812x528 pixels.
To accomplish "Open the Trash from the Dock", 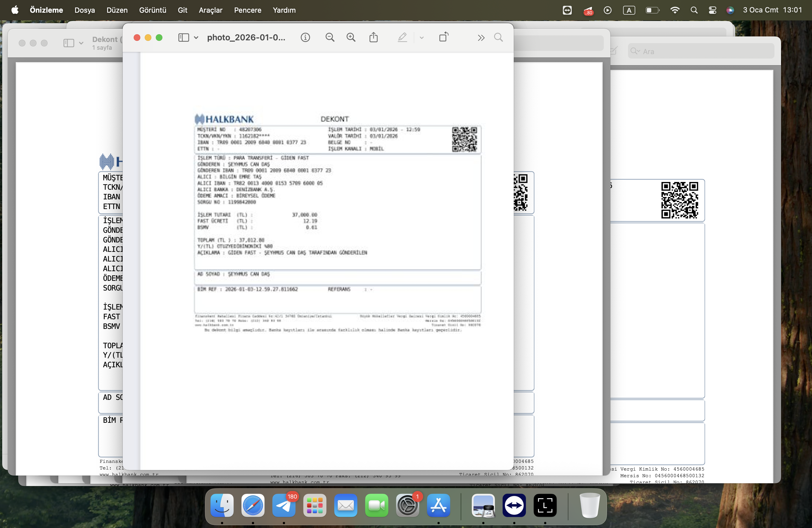I will pyautogui.click(x=590, y=505).
